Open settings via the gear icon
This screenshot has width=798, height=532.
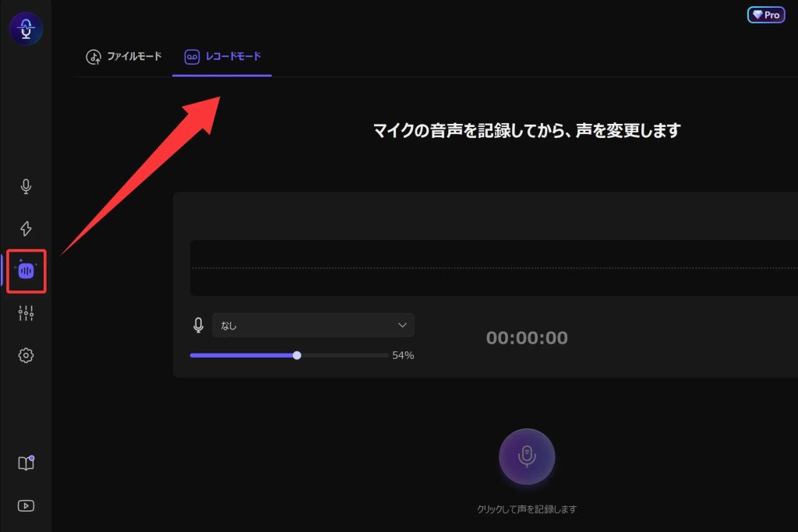pos(26,355)
